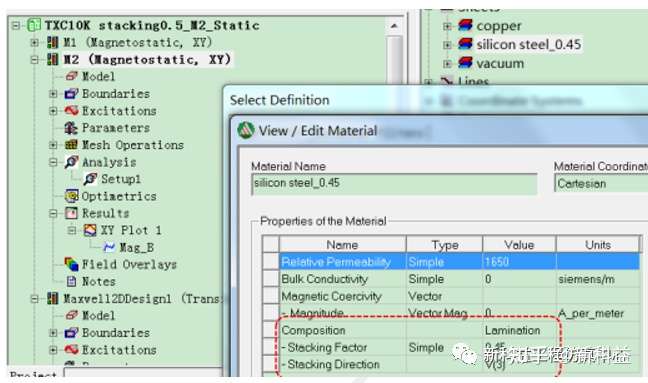The height and width of the screenshot is (383, 648).
Task: Click the Analysis icon
Action: point(71,162)
